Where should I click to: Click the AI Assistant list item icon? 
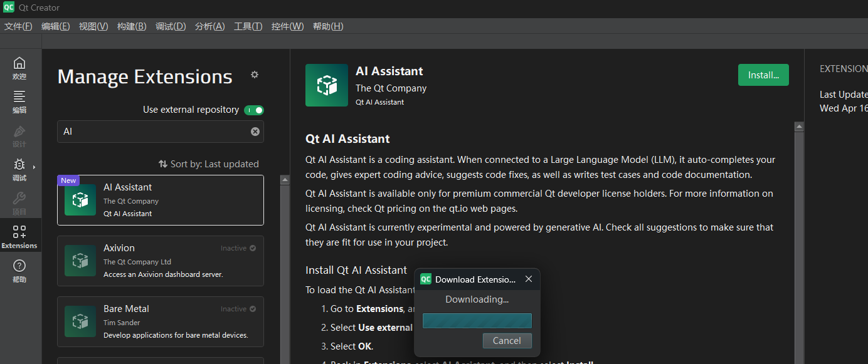pyautogui.click(x=80, y=200)
